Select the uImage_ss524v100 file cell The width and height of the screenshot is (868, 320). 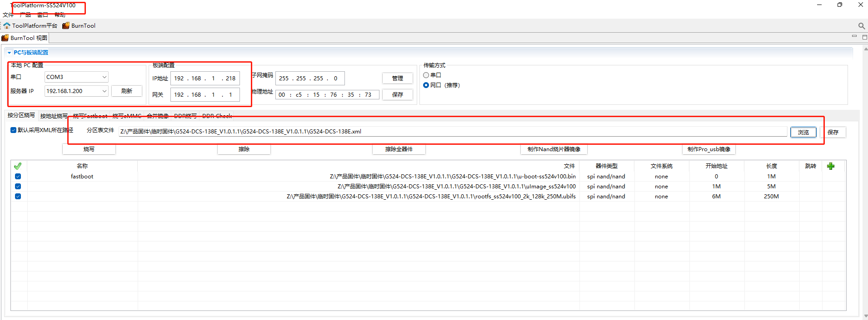[359, 187]
